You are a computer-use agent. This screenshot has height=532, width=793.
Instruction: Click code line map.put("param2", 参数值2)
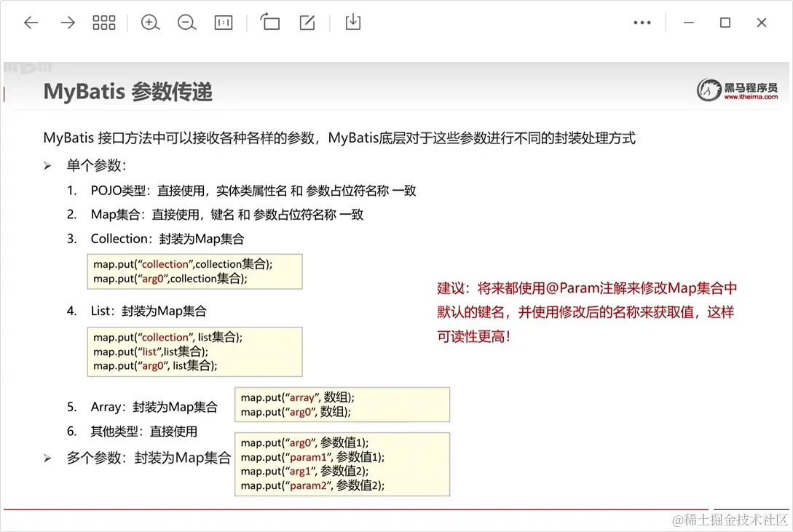pyautogui.click(x=312, y=485)
